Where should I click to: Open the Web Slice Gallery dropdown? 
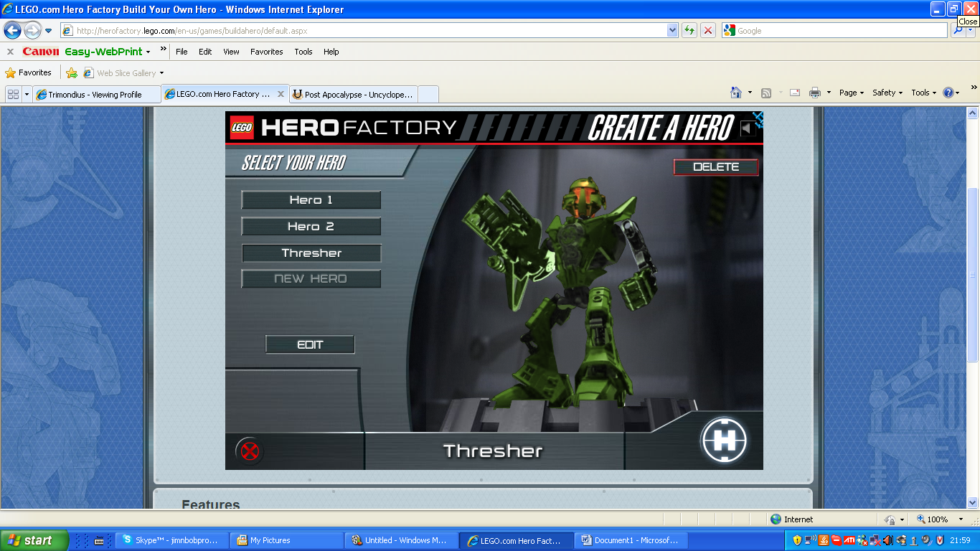[x=161, y=73]
